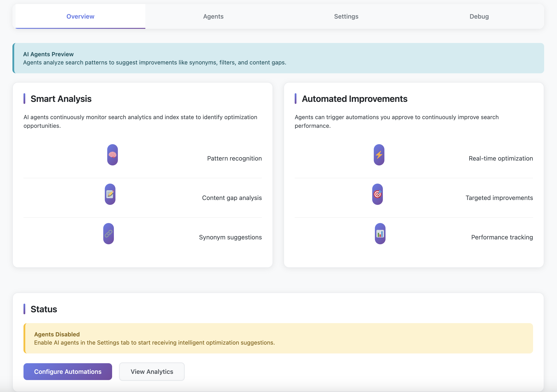Click the Performance tracking chart icon
Screen dimensions: 557x392
tap(380, 233)
